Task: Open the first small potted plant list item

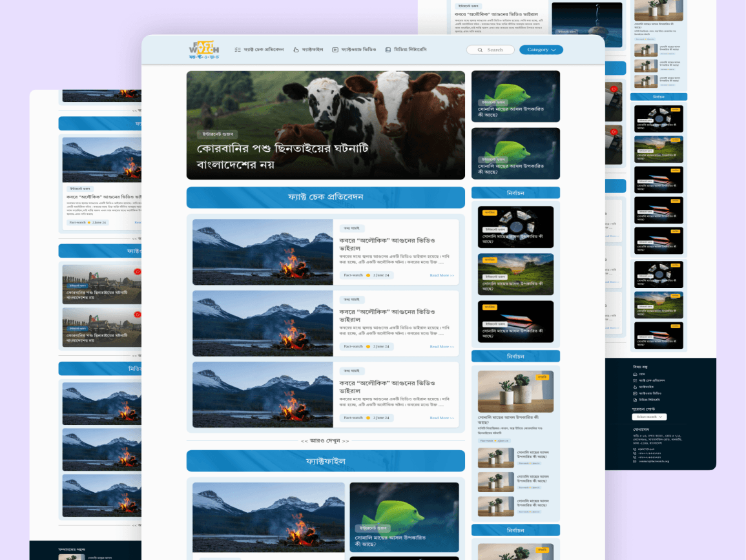Action: click(x=515, y=458)
